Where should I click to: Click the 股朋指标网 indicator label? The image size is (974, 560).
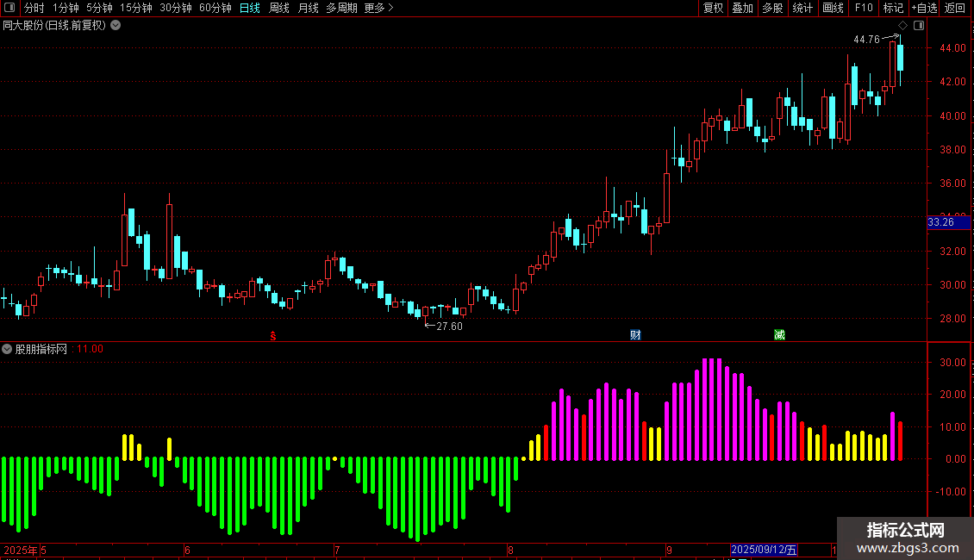coord(41,349)
